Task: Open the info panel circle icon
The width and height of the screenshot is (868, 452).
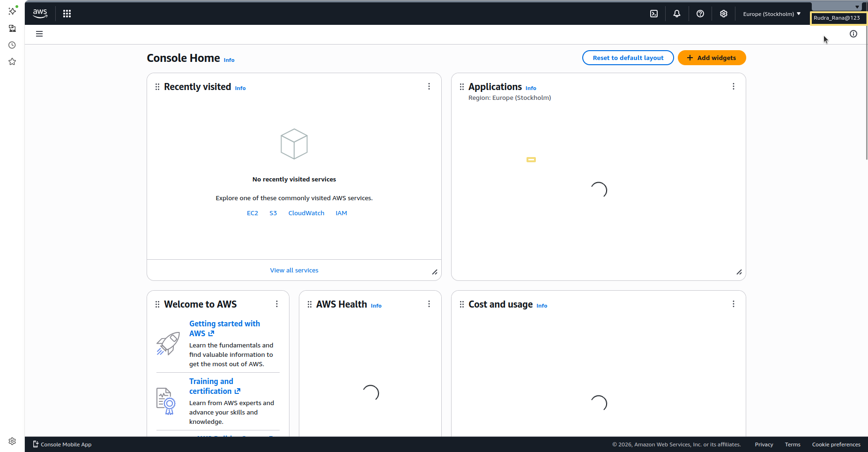Action: click(853, 34)
